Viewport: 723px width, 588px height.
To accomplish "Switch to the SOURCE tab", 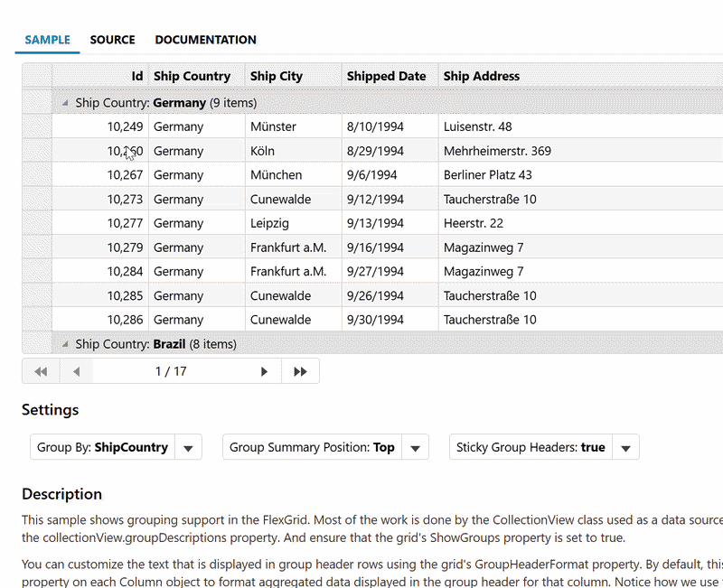I will pyautogui.click(x=112, y=40).
